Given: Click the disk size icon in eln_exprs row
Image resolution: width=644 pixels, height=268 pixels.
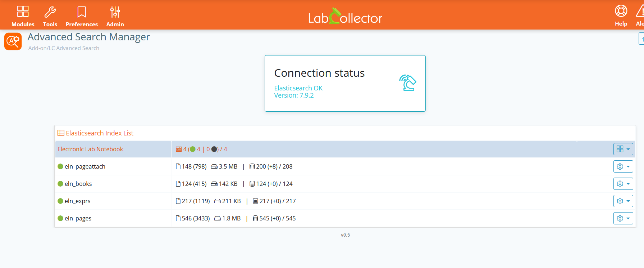Looking at the screenshot, I should (x=218, y=201).
